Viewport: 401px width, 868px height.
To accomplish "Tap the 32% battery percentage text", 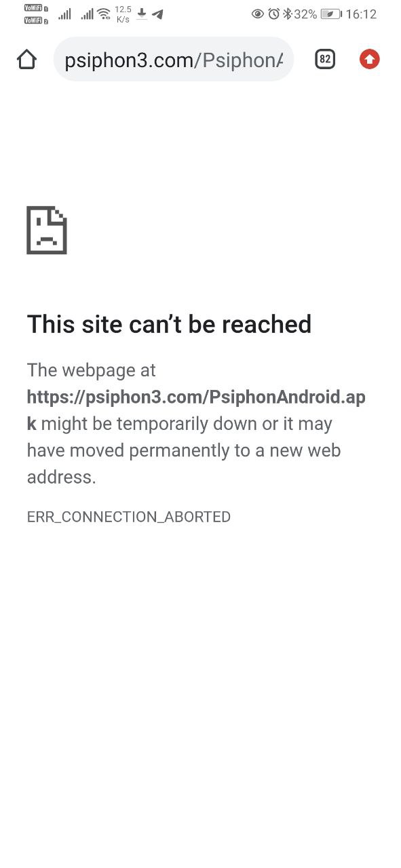I will click(305, 14).
